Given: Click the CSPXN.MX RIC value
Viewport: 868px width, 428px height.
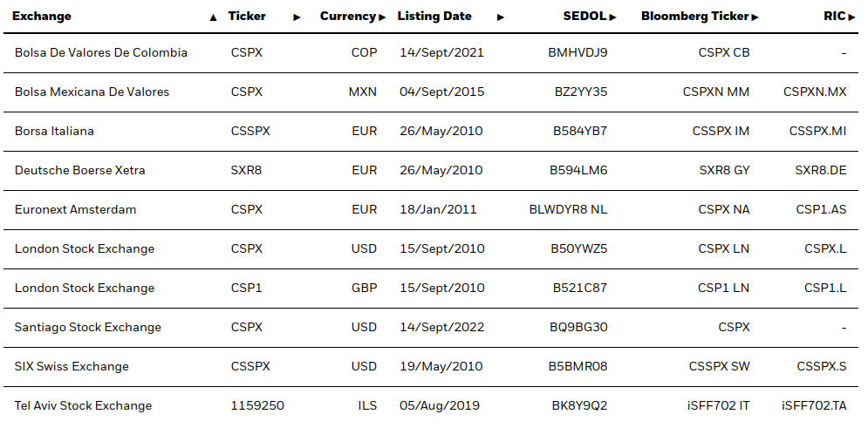Looking at the screenshot, I should (815, 92).
